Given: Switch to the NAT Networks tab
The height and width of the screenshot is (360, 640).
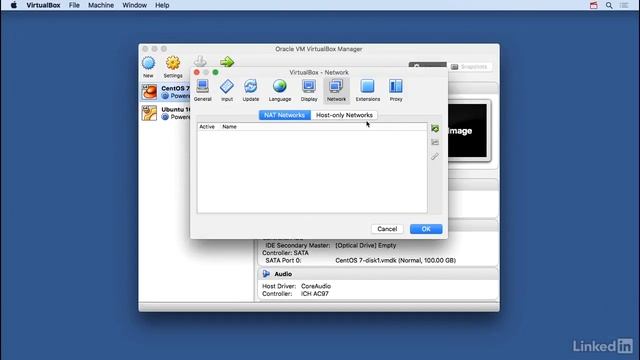Looking at the screenshot, I should (x=284, y=115).
